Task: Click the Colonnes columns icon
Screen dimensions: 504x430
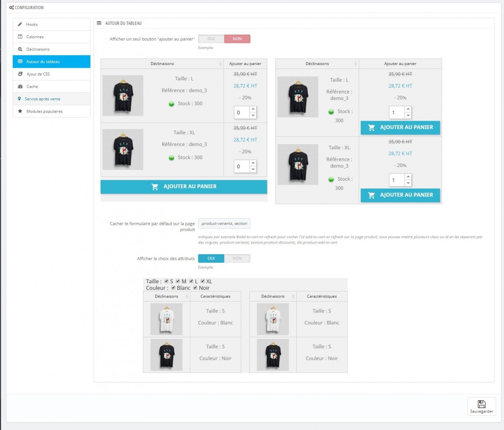Action: (x=20, y=37)
